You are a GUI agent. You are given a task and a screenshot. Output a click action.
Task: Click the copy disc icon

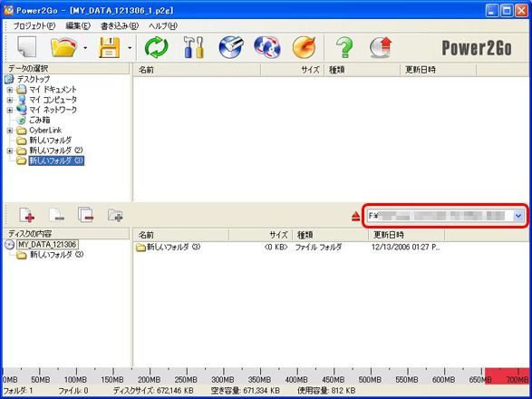267,47
